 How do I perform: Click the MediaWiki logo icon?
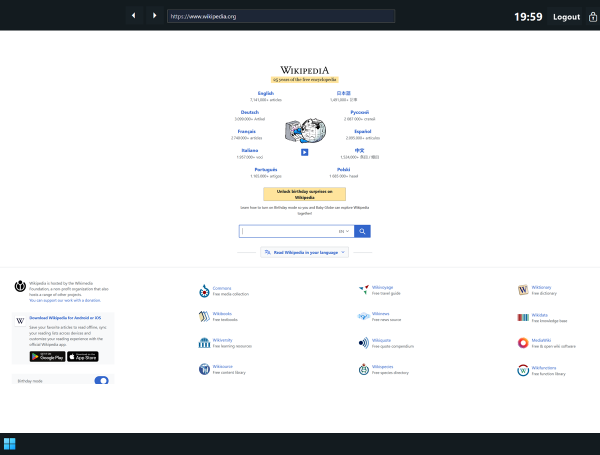coord(523,343)
